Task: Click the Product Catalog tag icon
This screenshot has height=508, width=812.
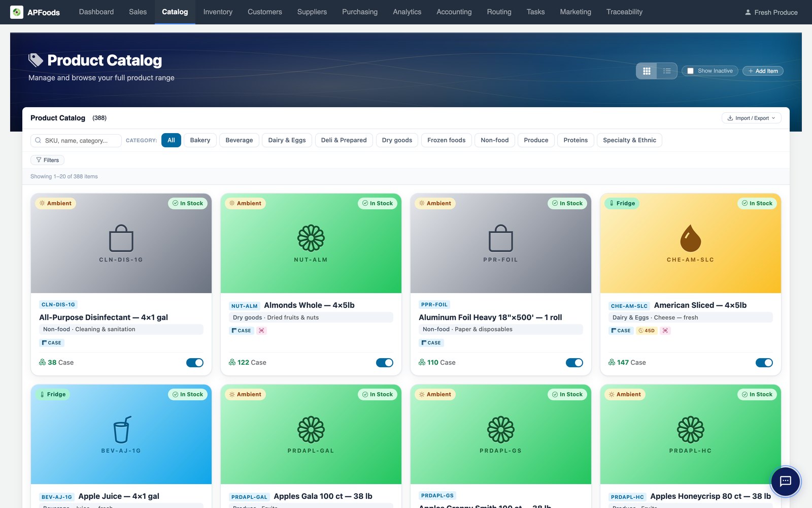Action: point(36,60)
